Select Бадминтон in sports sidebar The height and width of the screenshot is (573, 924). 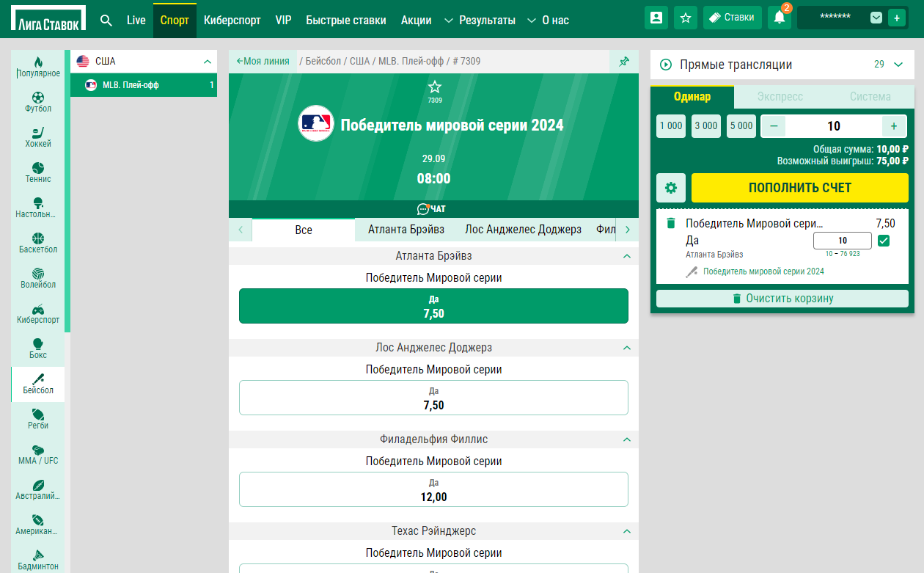tap(38, 558)
